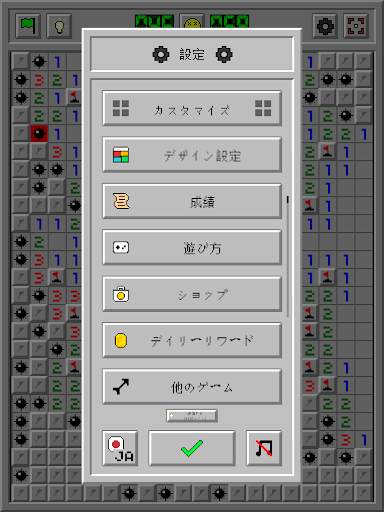Change language with the JA flag button

click(x=120, y=448)
